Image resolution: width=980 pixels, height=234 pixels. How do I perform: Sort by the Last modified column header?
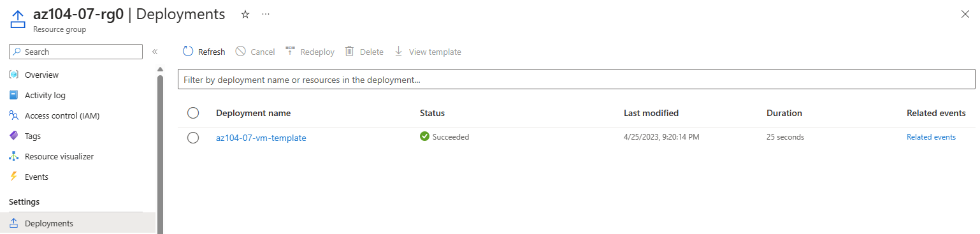coord(651,113)
